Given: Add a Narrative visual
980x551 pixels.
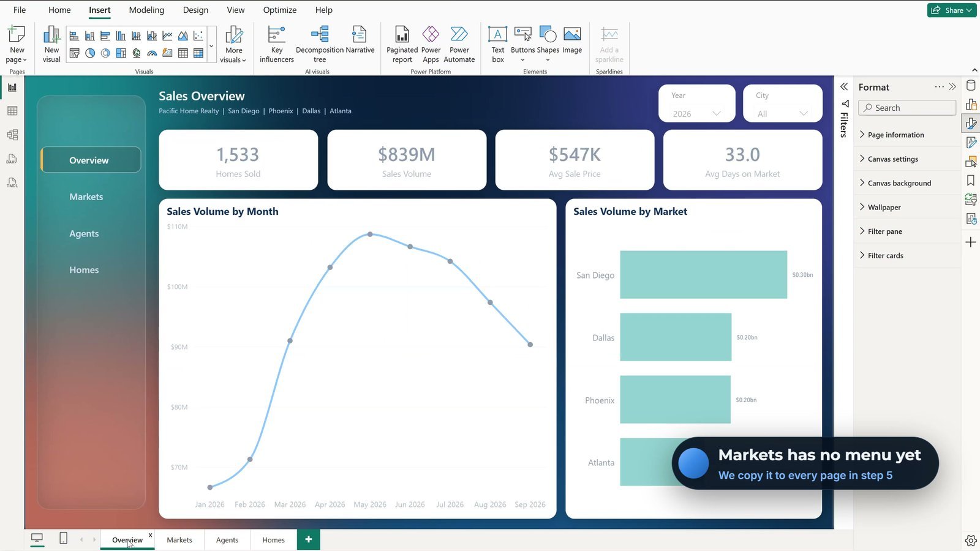Looking at the screenshot, I should point(360,40).
